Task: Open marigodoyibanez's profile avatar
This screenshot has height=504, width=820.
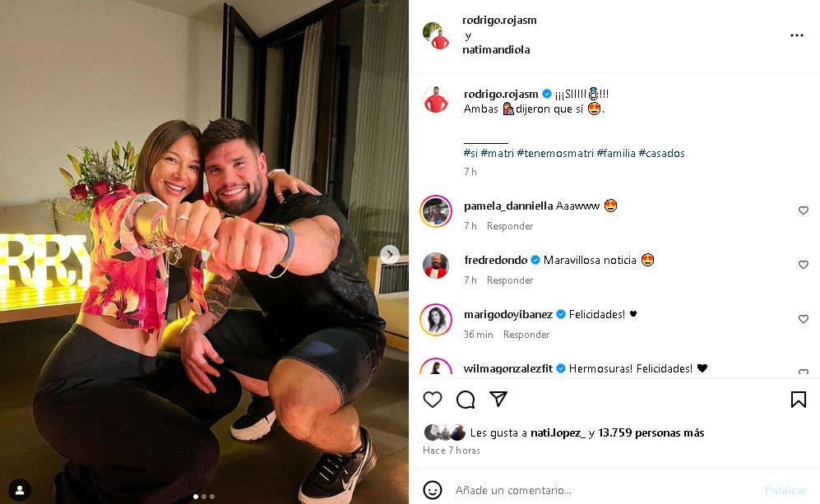Action: (x=436, y=319)
